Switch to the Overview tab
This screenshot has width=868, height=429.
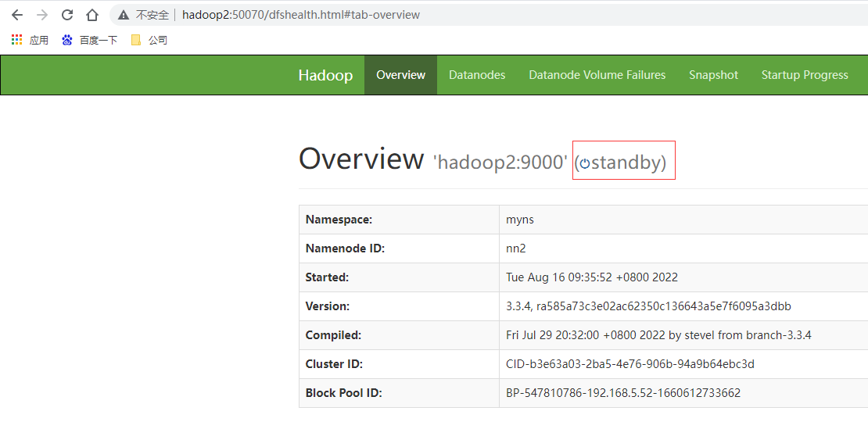401,75
